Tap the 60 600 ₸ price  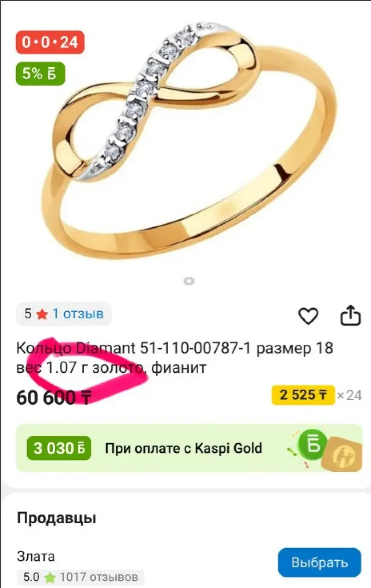[54, 398]
